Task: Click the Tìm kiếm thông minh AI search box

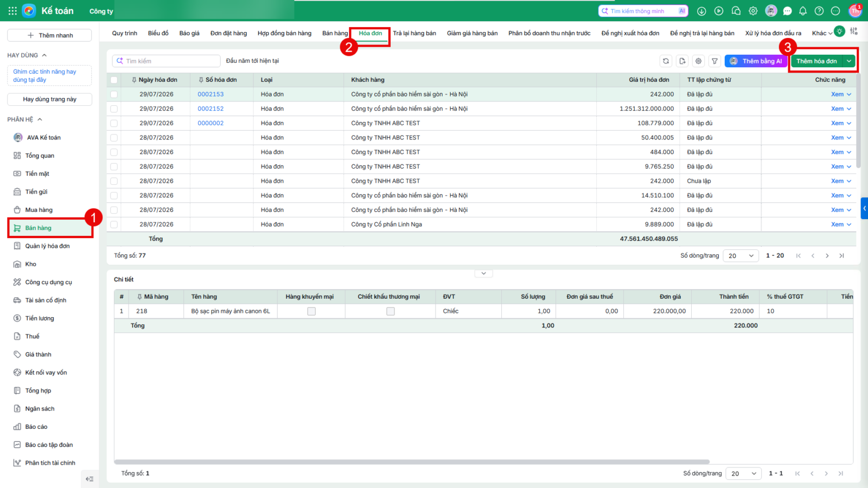Action: tap(643, 11)
